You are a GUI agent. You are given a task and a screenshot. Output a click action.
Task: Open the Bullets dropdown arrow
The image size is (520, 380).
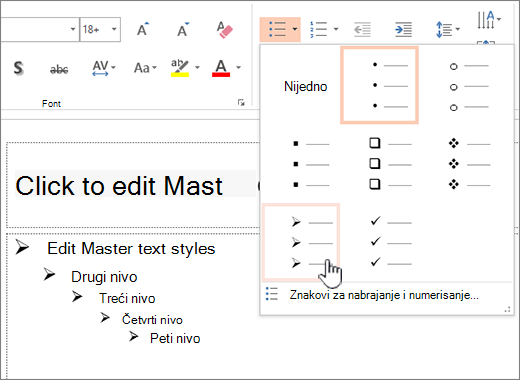coord(295,29)
